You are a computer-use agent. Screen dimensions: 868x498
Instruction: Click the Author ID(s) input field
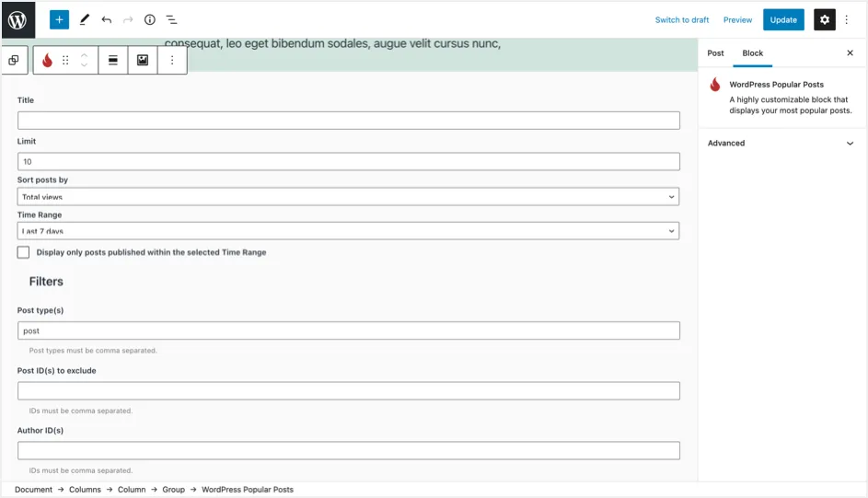pyautogui.click(x=348, y=450)
